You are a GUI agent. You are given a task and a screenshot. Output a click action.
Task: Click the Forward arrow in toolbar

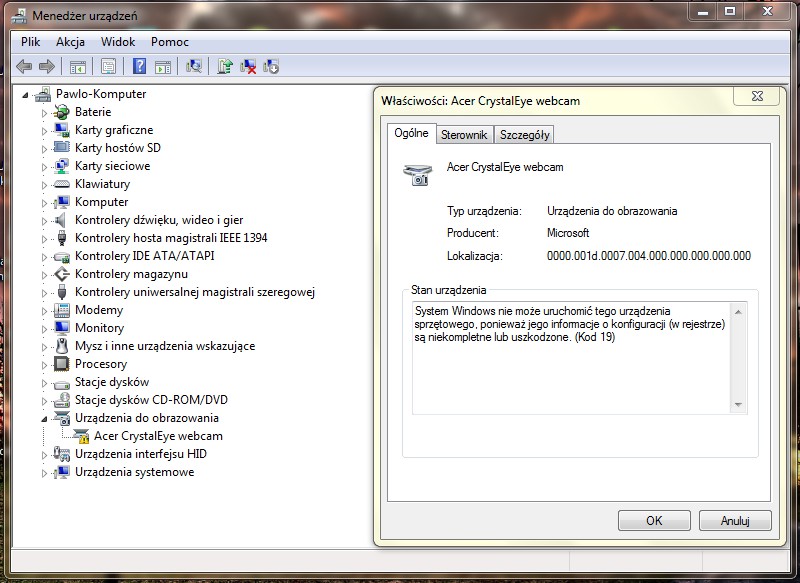tap(47, 66)
